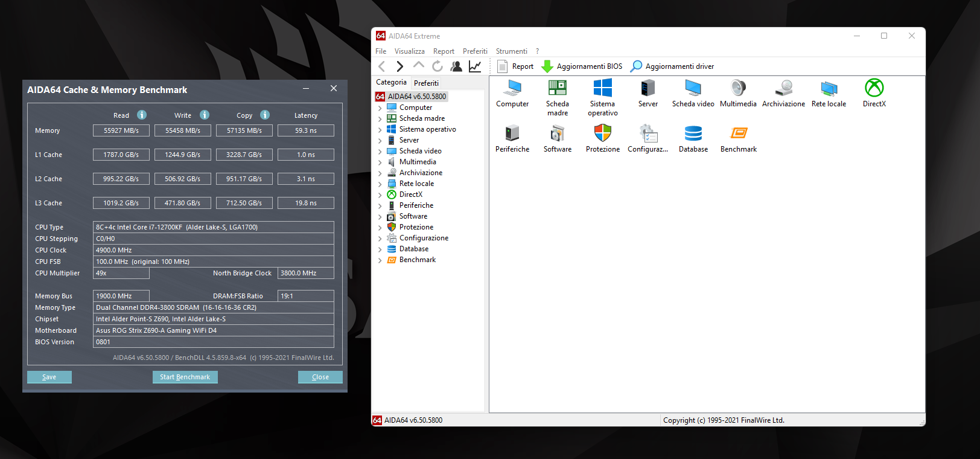Open the Configurazione icon in main pane
Viewport: 980px width, 459px height.
pos(648,133)
